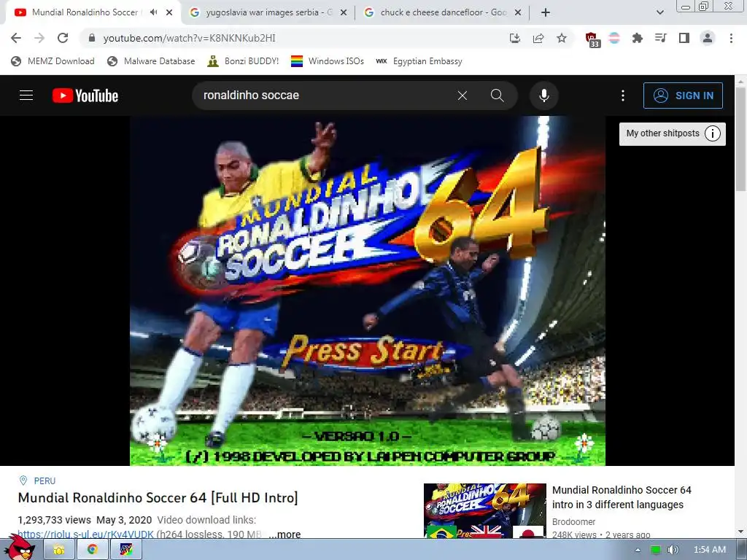Open the AY colorful taskbar app

click(125, 550)
